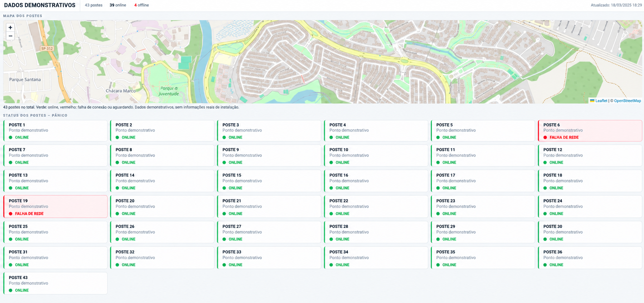
Task: Click the green status dot on POSTE 21
Action: pyautogui.click(x=224, y=214)
